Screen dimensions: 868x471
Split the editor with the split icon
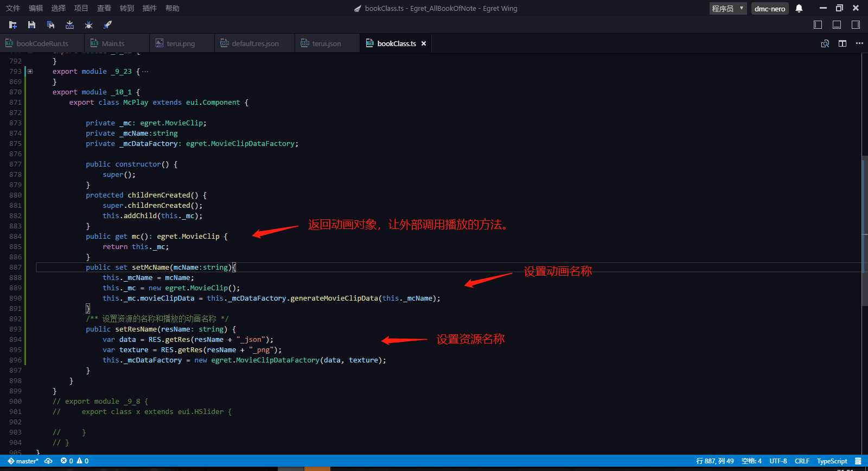(x=843, y=43)
